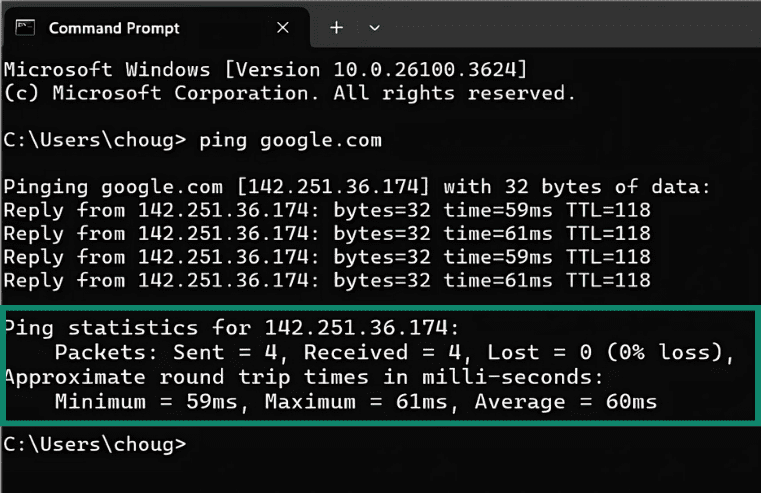The width and height of the screenshot is (761, 493).
Task: Click the 'Average = 60ms' value
Action: [x=567, y=401]
